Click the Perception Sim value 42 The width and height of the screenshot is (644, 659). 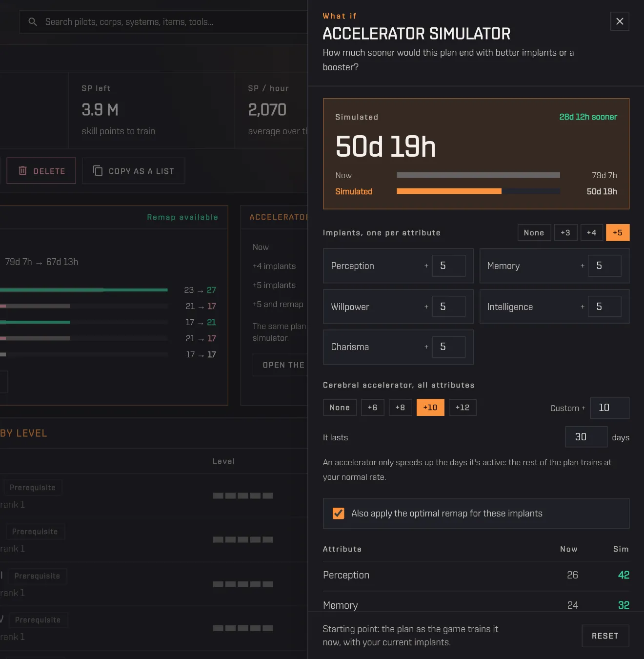[624, 575]
